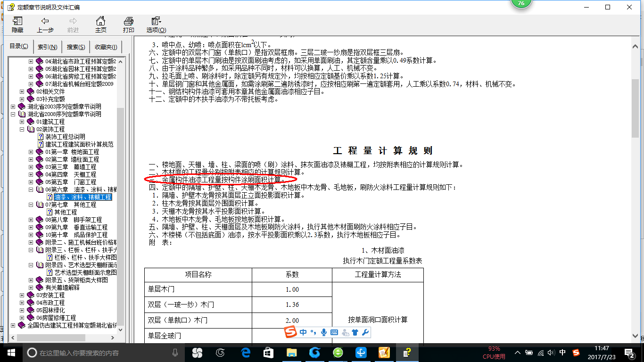Select 02第二章 墙柱面工程 chapter
This screenshot has width=644, height=362.
click(72, 159)
